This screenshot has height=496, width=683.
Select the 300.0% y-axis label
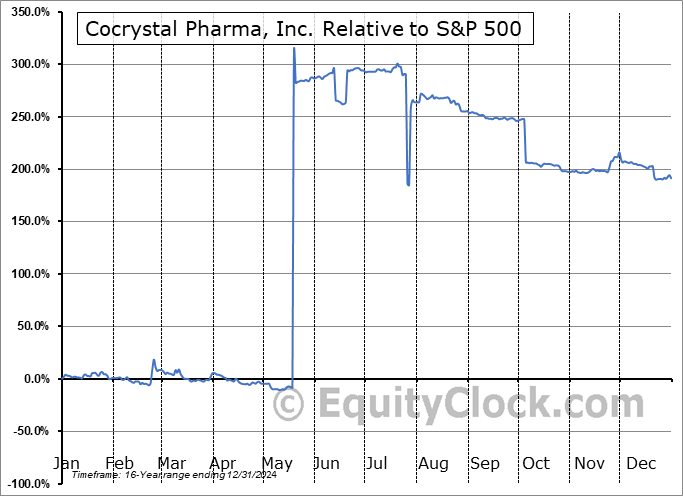(x=28, y=64)
